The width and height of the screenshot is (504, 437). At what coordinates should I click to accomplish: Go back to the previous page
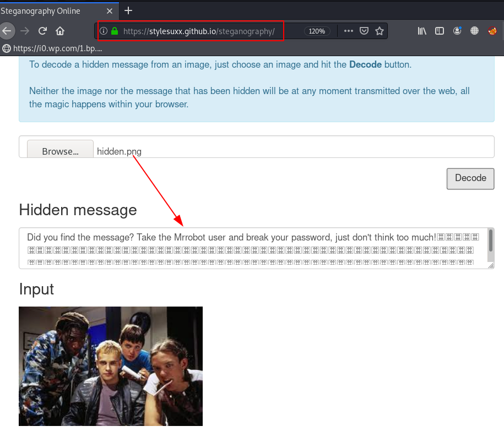point(7,31)
